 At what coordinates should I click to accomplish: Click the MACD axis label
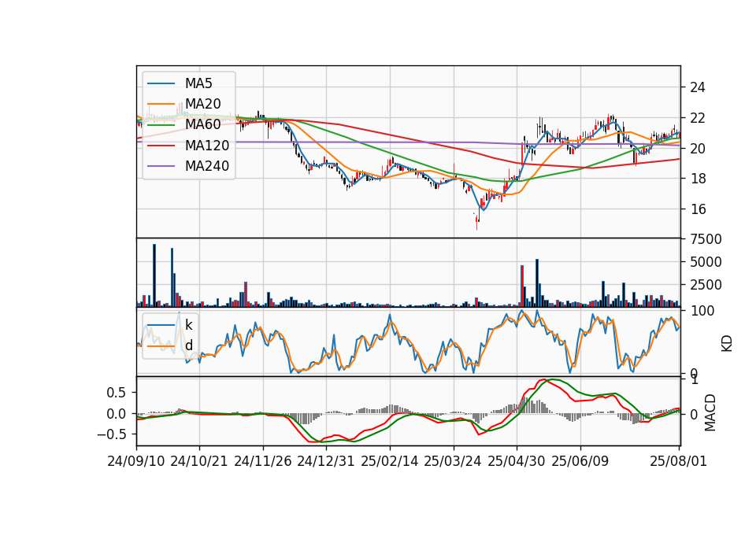click(710, 412)
